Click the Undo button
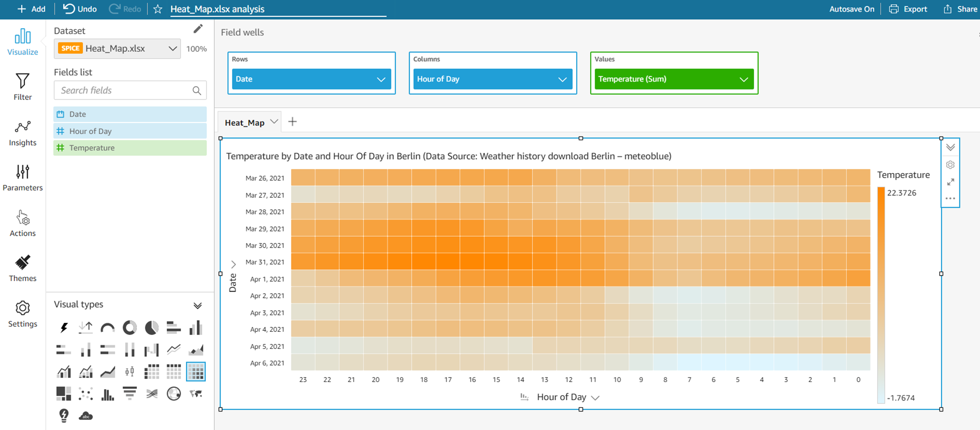This screenshot has height=430, width=980. 80,9
